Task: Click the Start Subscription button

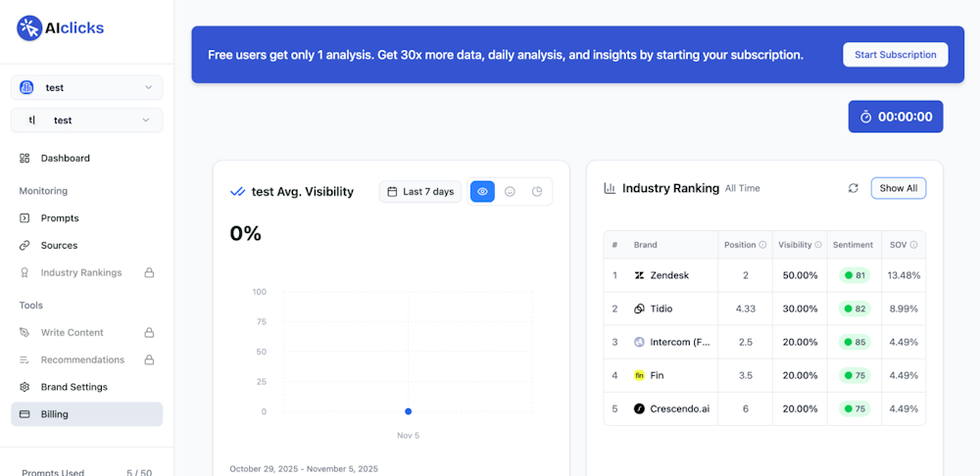Action: [895, 55]
